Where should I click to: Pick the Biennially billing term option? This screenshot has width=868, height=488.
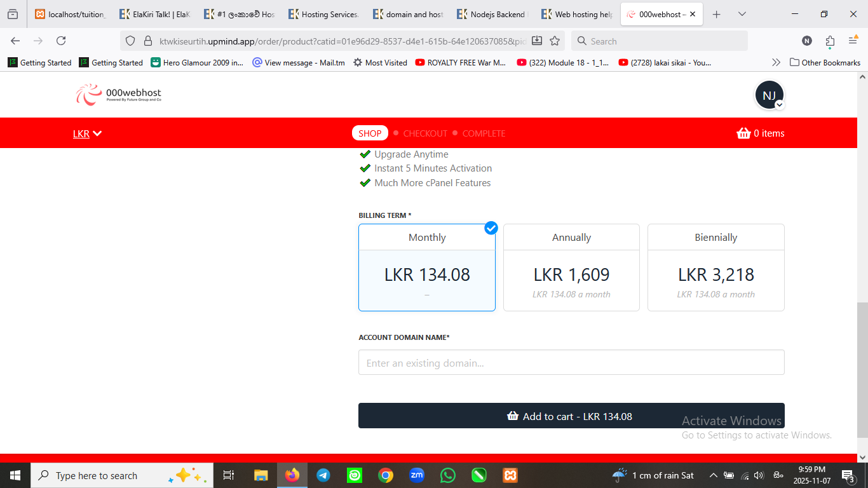point(716,268)
